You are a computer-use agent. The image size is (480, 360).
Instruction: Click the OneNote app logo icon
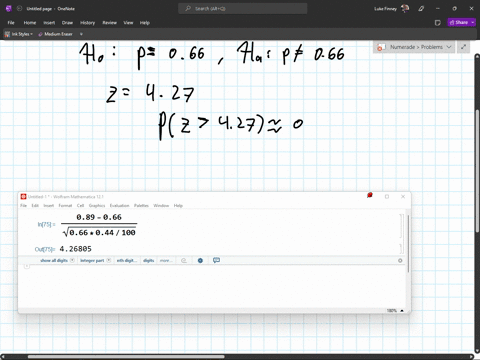click(9, 9)
